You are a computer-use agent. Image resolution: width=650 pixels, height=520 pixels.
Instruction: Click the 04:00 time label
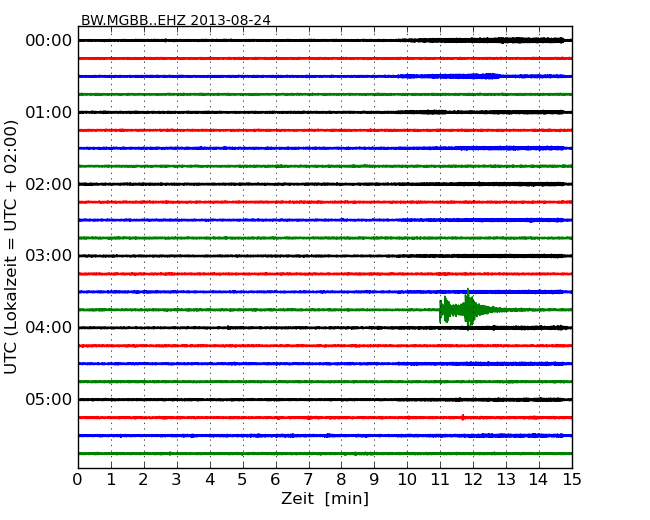pos(49,328)
